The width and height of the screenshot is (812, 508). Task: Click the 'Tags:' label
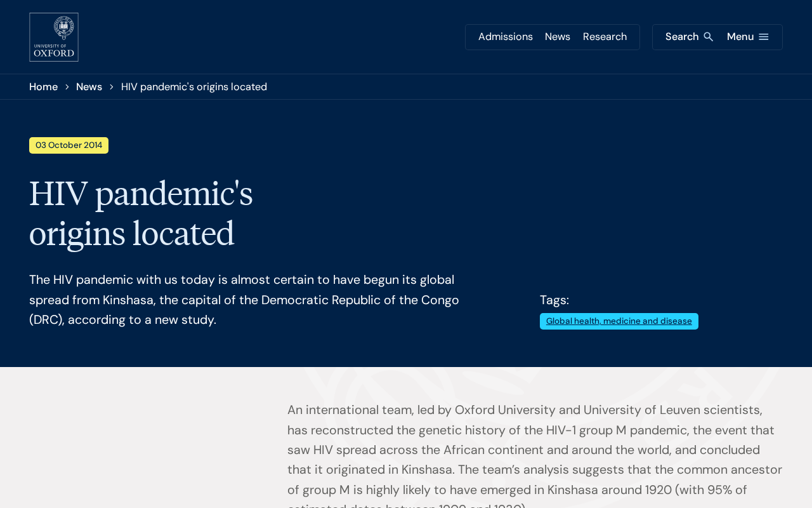click(554, 300)
